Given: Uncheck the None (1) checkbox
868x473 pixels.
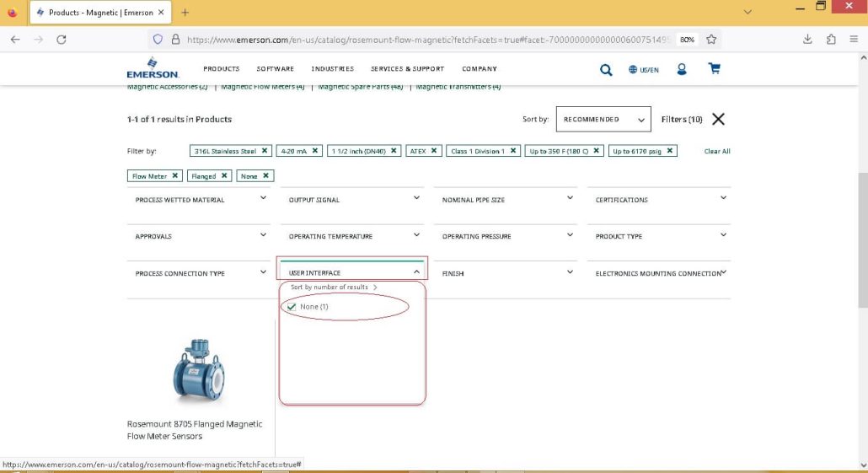Looking at the screenshot, I should [x=292, y=306].
